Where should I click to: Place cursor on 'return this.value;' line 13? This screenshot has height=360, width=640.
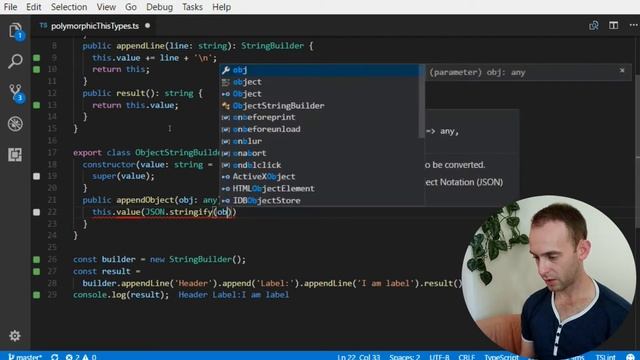click(x=136, y=105)
